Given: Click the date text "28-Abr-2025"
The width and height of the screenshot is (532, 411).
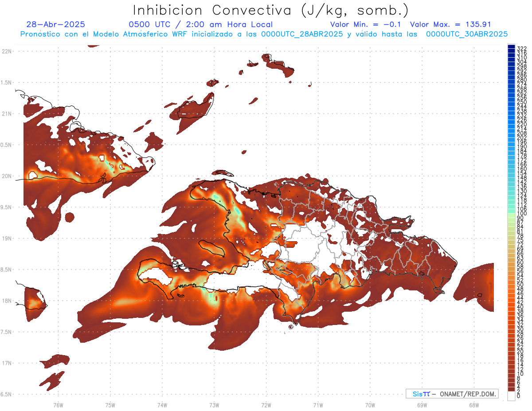Looking at the screenshot, I should click(56, 24).
